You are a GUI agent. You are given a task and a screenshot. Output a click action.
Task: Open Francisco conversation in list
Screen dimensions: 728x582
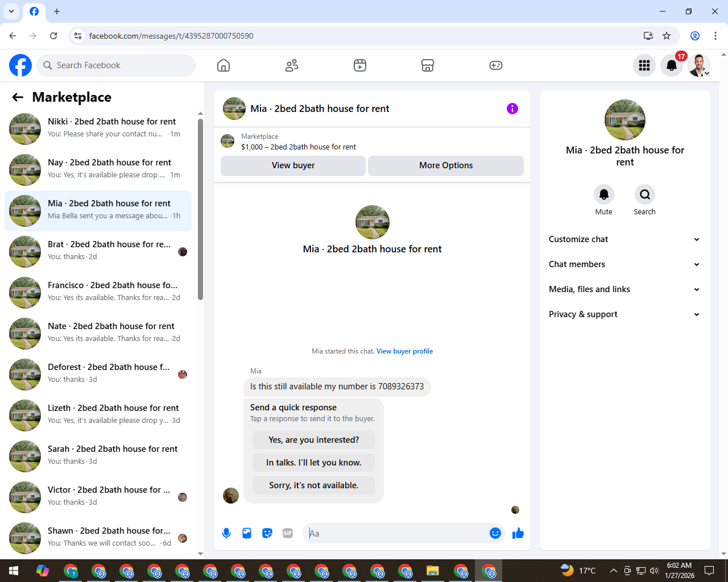click(98, 292)
